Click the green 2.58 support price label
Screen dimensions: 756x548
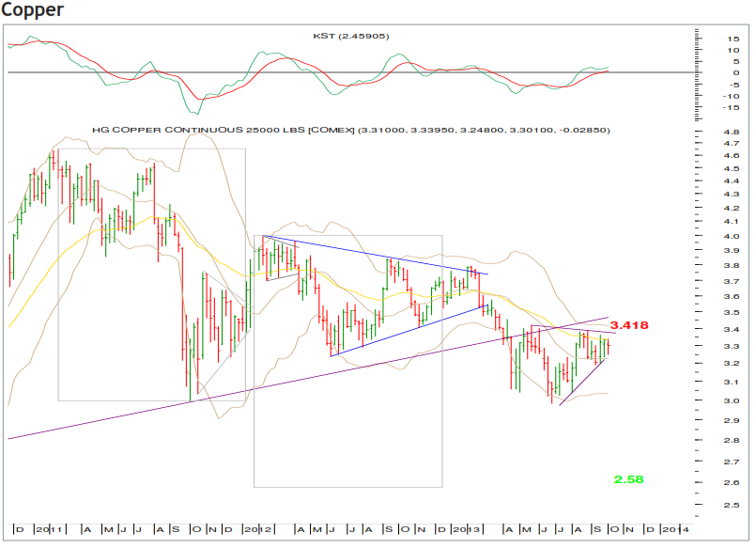pyautogui.click(x=627, y=479)
